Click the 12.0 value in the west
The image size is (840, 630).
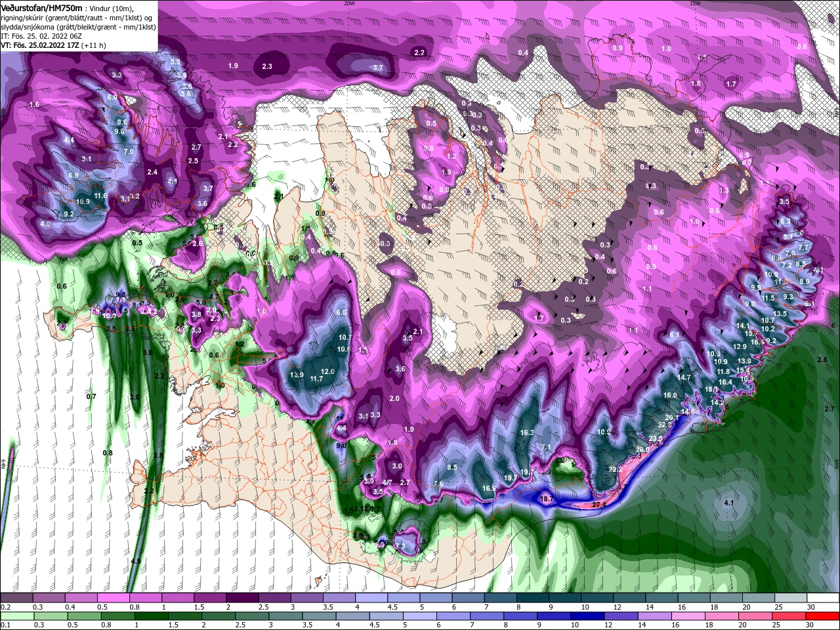(x=327, y=371)
